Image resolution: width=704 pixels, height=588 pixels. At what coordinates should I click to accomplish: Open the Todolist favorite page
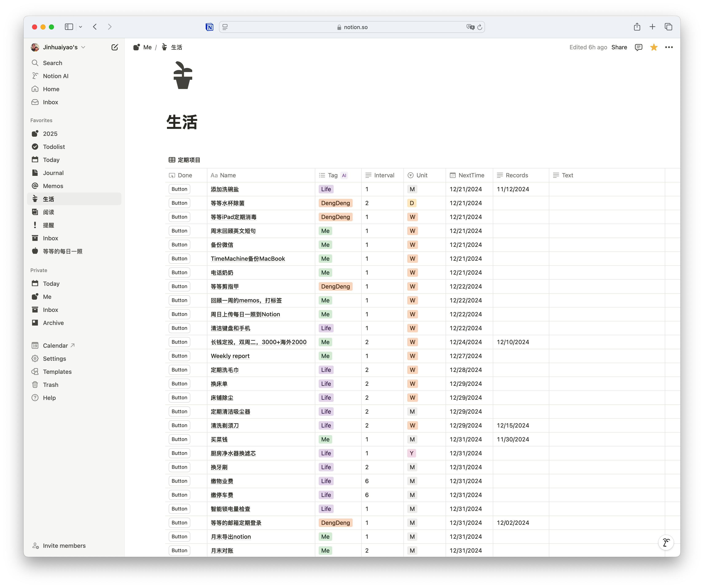point(74,147)
